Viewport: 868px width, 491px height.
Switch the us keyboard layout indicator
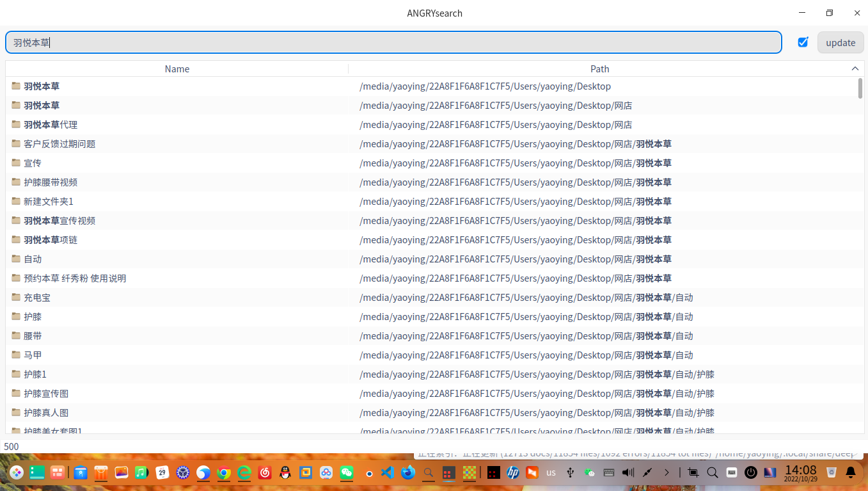pyautogui.click(x=551, y=472)
